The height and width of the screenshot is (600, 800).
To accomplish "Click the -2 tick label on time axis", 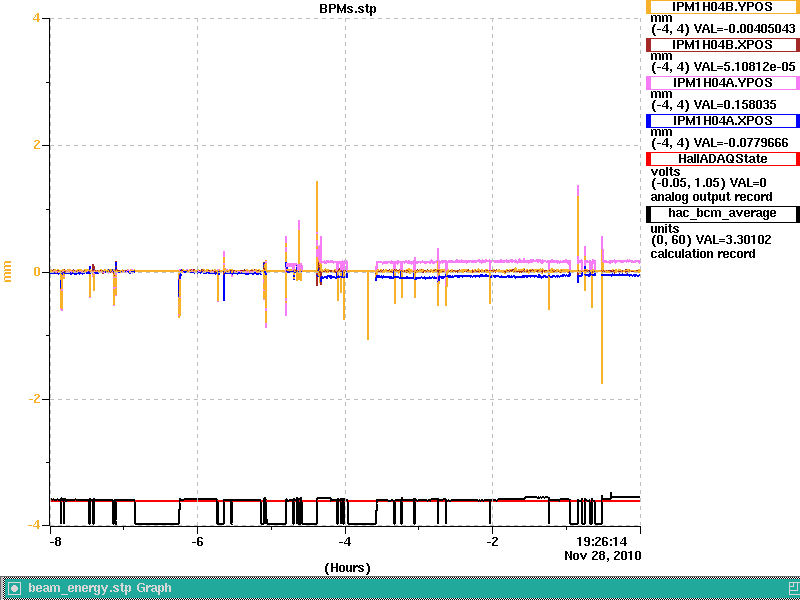I will pyautogui.click(x=492, y=541).
